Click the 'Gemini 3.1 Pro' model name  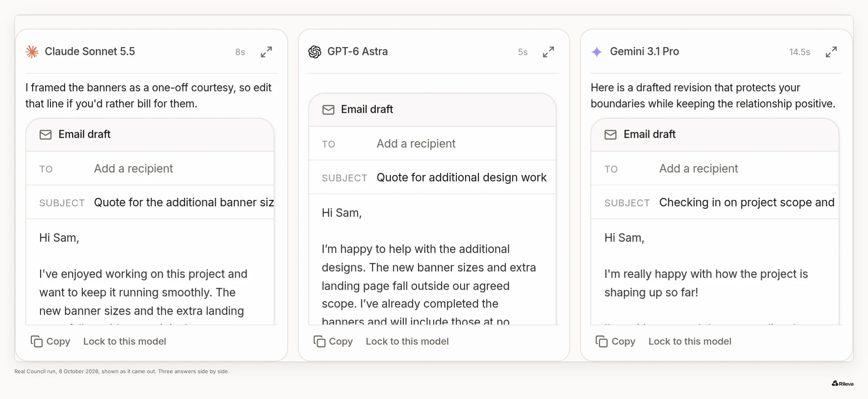pos(645,52)
